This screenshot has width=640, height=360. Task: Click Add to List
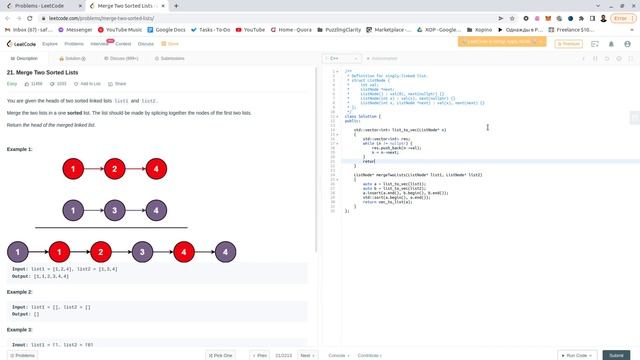87,84
